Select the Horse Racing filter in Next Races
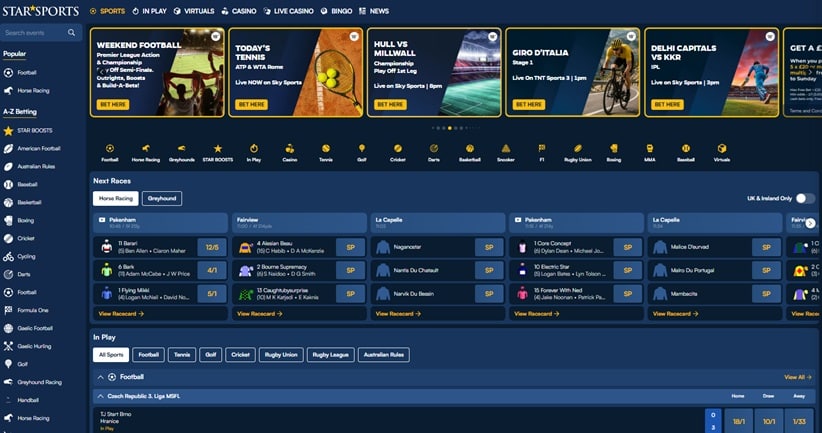 click(116, 198)
